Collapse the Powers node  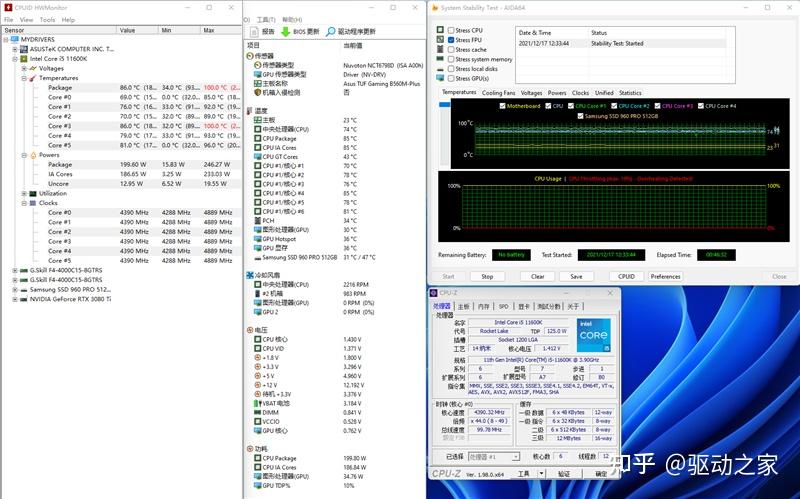click(24, 155)
